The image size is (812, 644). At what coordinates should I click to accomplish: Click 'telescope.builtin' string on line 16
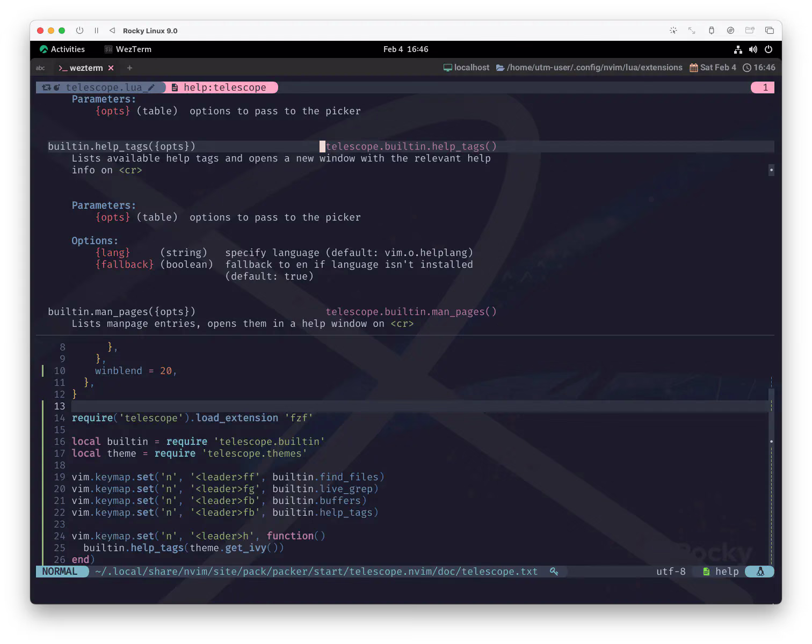270,442
